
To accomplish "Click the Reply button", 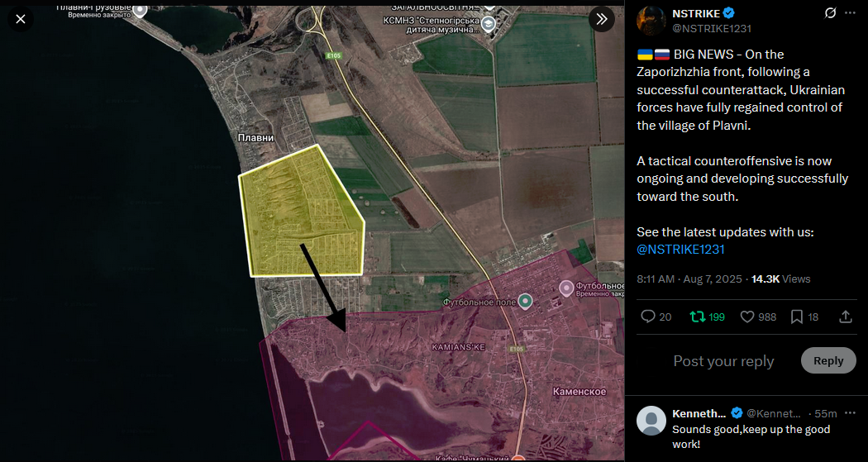I will (828, 360).
